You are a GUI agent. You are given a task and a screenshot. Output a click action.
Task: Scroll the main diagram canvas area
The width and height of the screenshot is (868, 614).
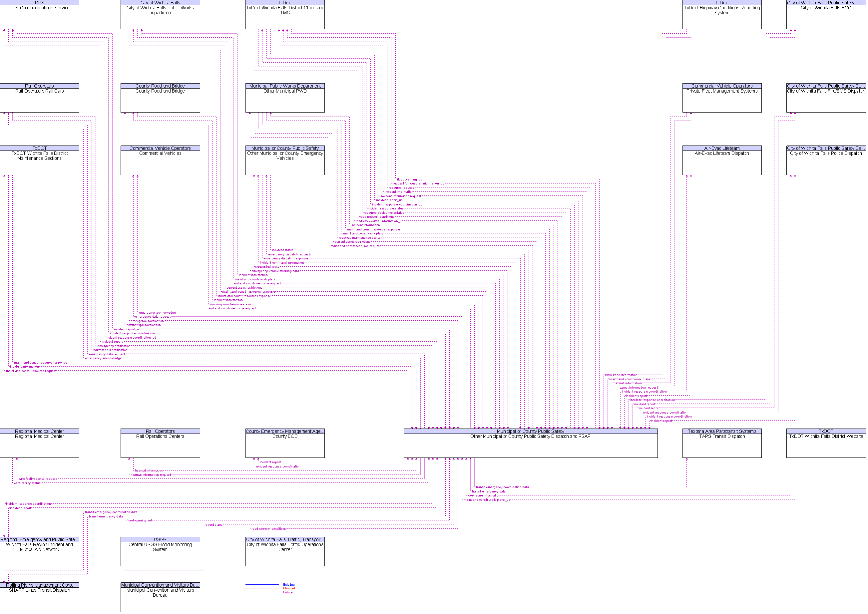[x=434, y=307]
